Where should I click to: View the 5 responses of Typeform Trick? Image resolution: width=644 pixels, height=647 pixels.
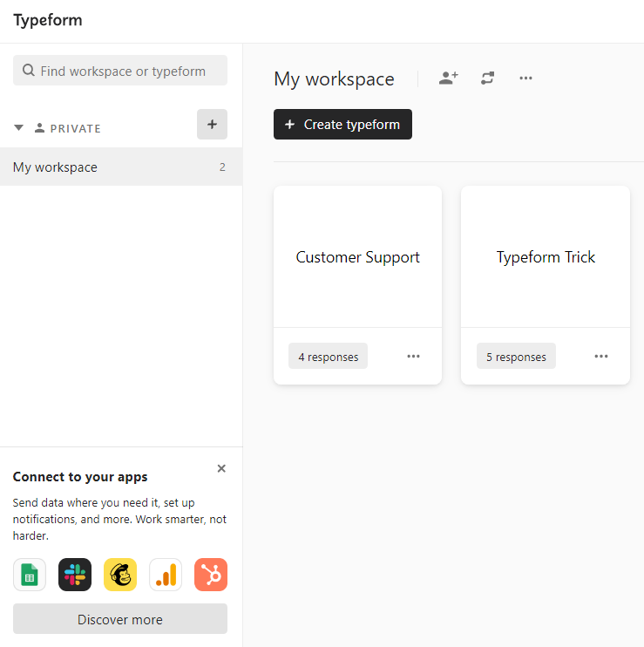516,356
